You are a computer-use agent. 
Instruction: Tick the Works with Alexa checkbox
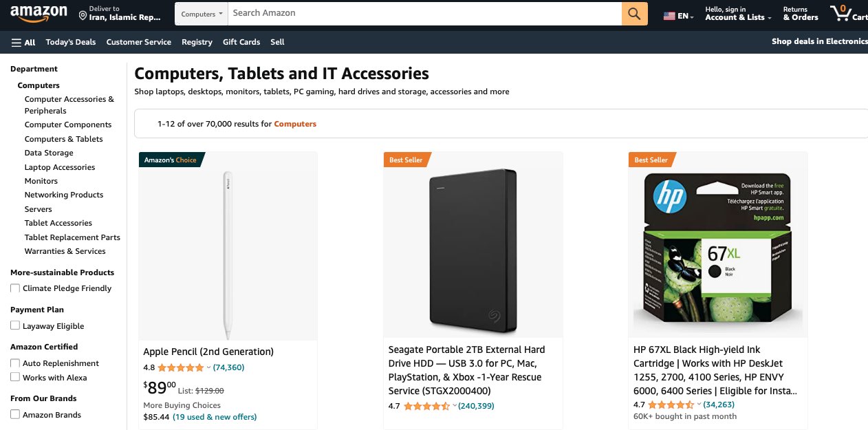[15, 377]
